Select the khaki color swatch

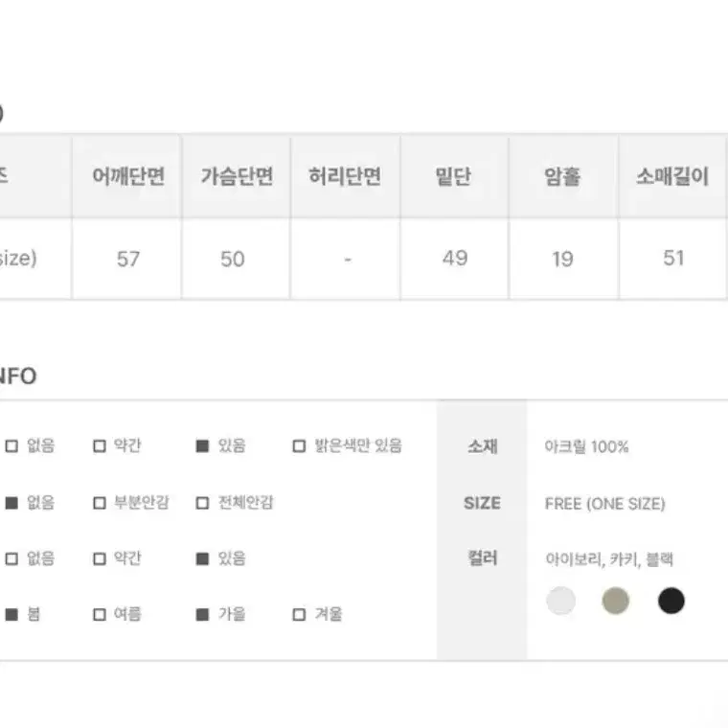click(x=616, y=601)
